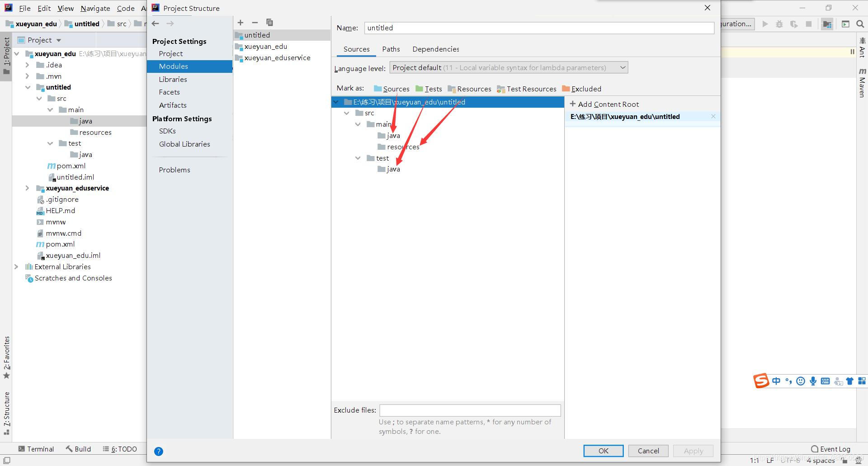
Task: Open the Build tool window
Action: pyautogui.click(x=78, y=449)
